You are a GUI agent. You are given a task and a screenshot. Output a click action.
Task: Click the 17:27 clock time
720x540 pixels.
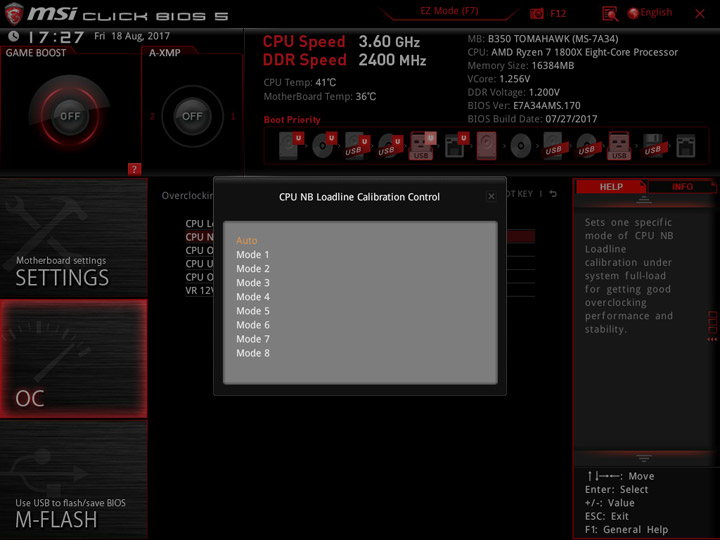click(56, 37)
